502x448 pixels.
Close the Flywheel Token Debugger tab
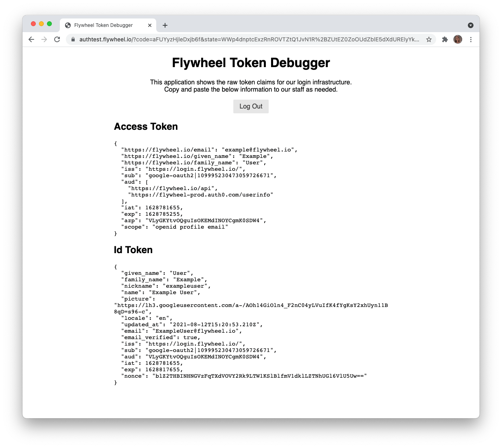(150, 25)
